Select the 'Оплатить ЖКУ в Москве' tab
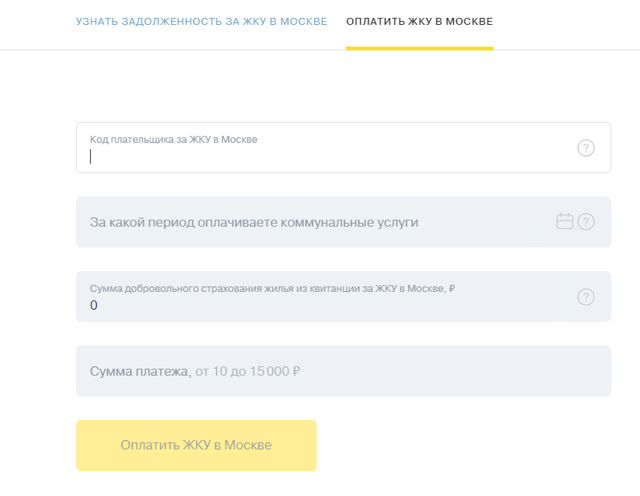640x496 pixels. 420,21
